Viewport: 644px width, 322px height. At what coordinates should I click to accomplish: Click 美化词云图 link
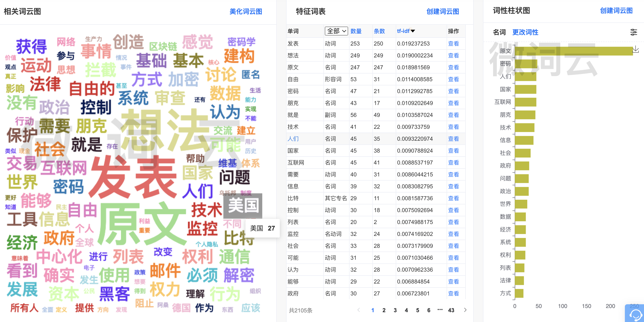click(x=245, y=11)
